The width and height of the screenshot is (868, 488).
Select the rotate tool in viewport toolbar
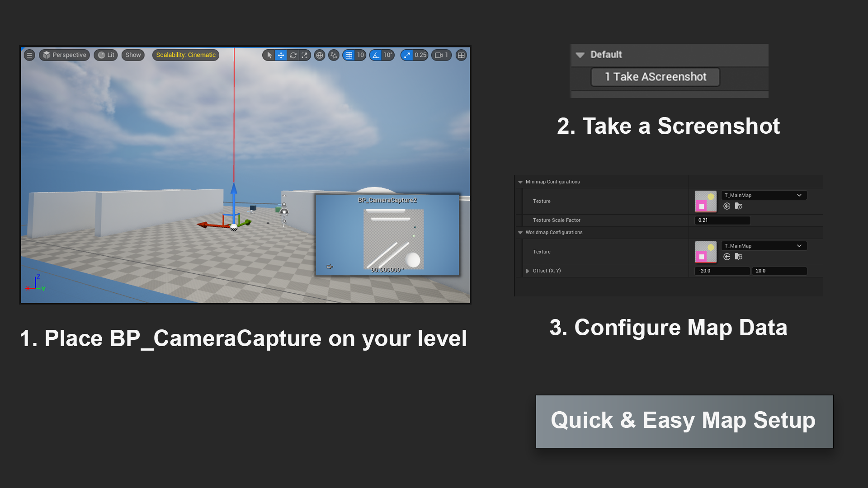pyautogui.click(x=293, y=55)
